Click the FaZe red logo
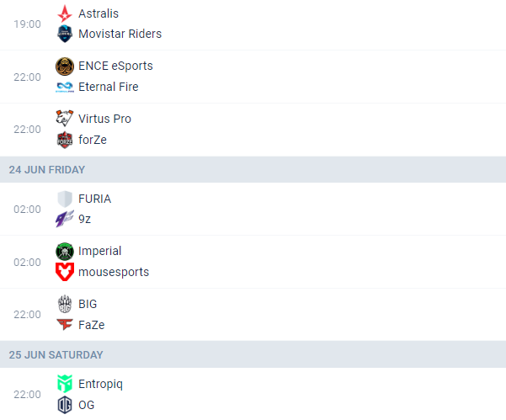Image resolution: width=506 pixels, height=420 pixels. (65, 325)
